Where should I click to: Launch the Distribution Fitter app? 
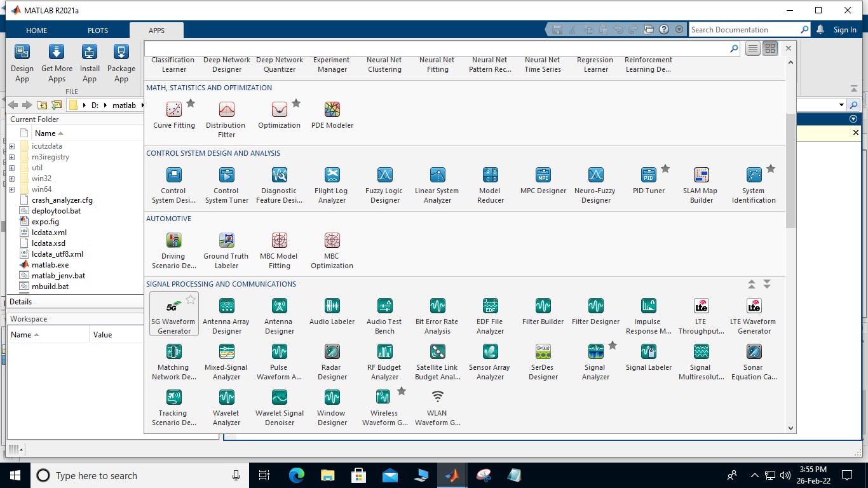coord(226,119)
